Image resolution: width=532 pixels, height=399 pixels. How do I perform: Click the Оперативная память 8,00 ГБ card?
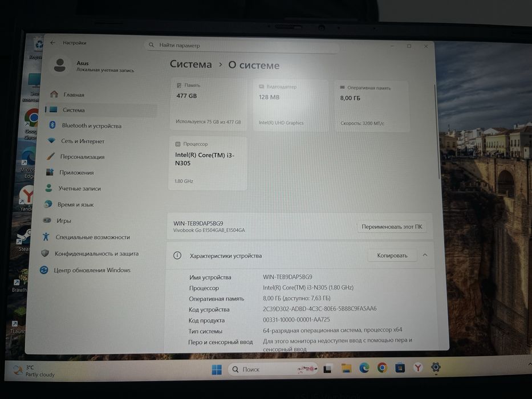pos(372,106)
